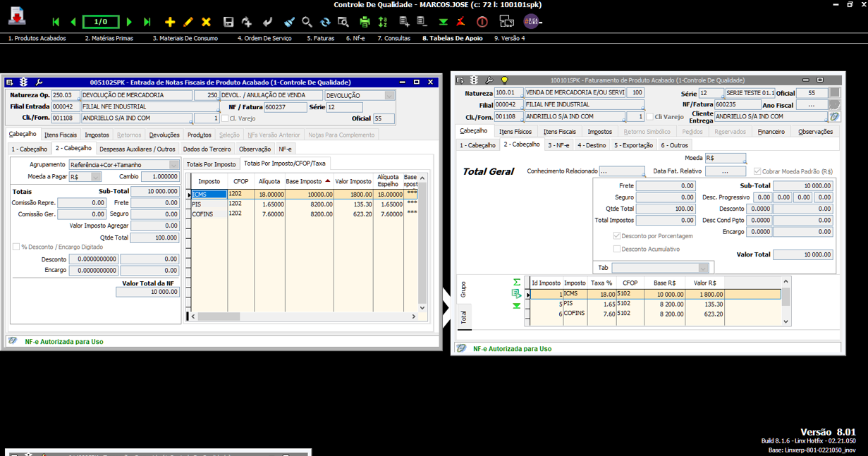
Task: Select ICMS row in Entrada tax grid
Action: [304, 194]
